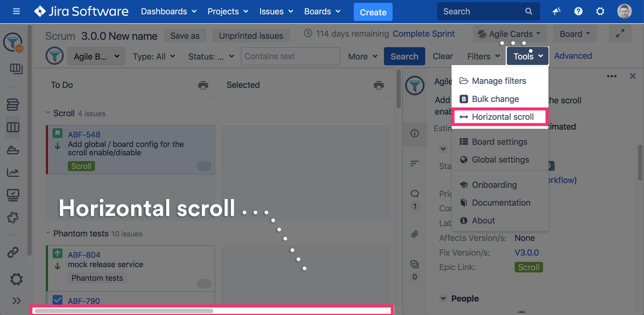This screenshot has height=315, width=644.
Task: Collapse the Phantom tests swimlane
Action: point(48,233)
